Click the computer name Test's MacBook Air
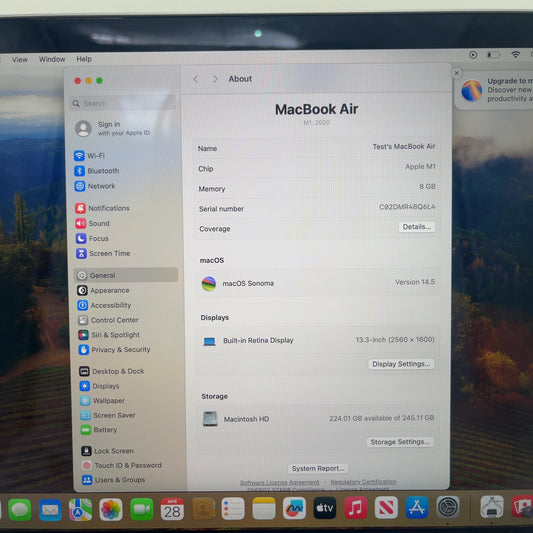This screenshot has width=533, height=533. coord(404,147)
